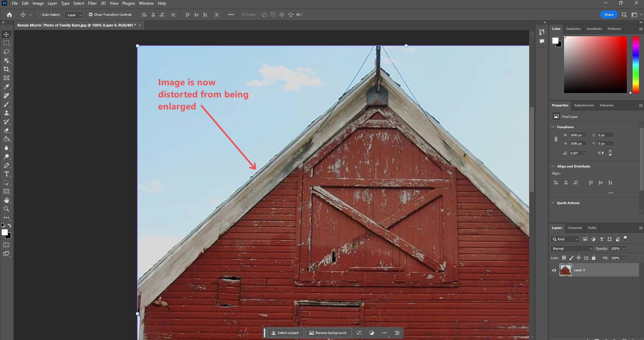The height and width of the screenshot is (340, 644).
Task: Toggle Show Transform Controls checkbox
Action: [x=91, y=14]
